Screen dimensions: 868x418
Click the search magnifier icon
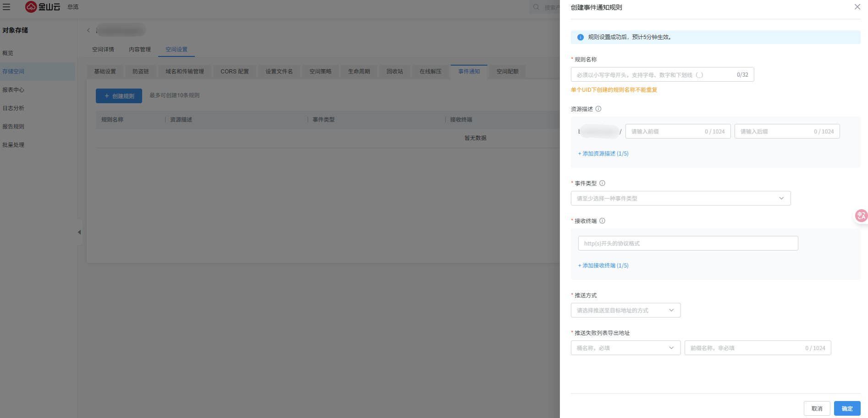536,7
